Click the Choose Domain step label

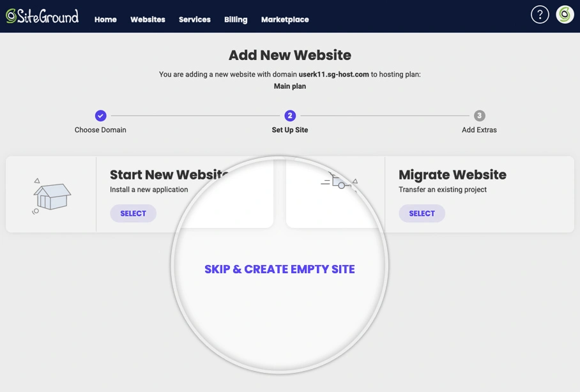pos(100,130)
